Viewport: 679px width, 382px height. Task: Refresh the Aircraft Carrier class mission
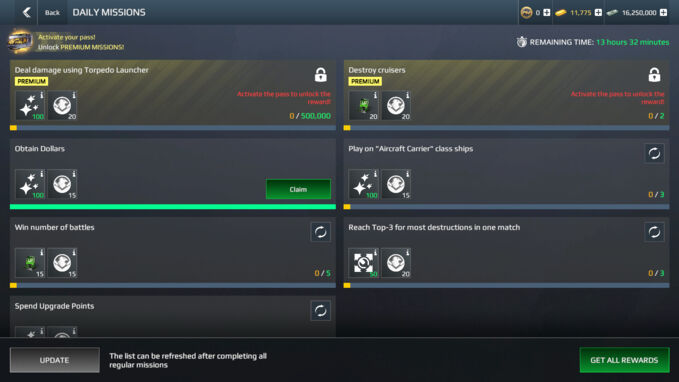(654, 153)
